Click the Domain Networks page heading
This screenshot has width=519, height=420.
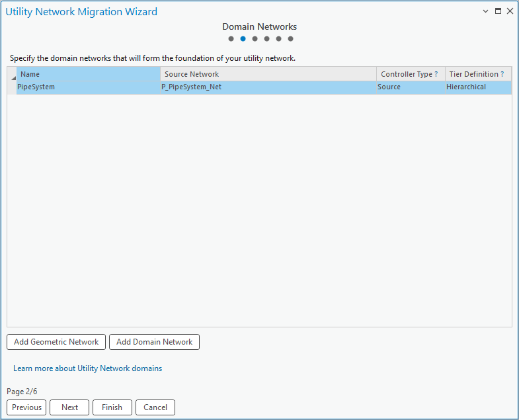point(259,26)
